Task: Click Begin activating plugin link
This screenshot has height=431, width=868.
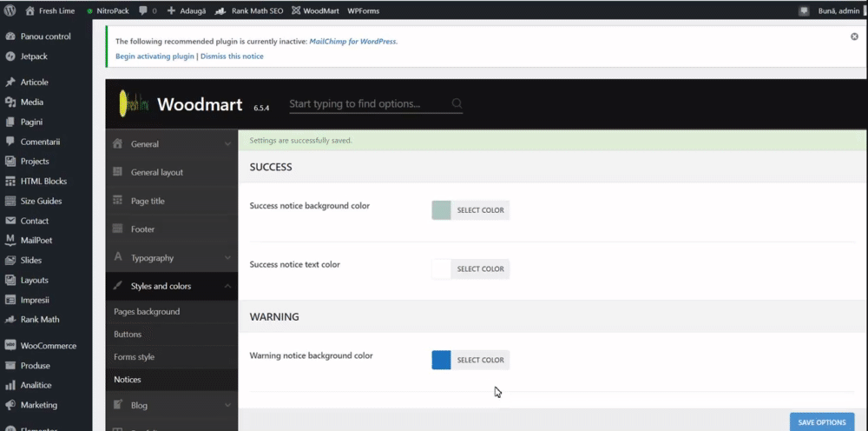Action: [x=155, y=56]
